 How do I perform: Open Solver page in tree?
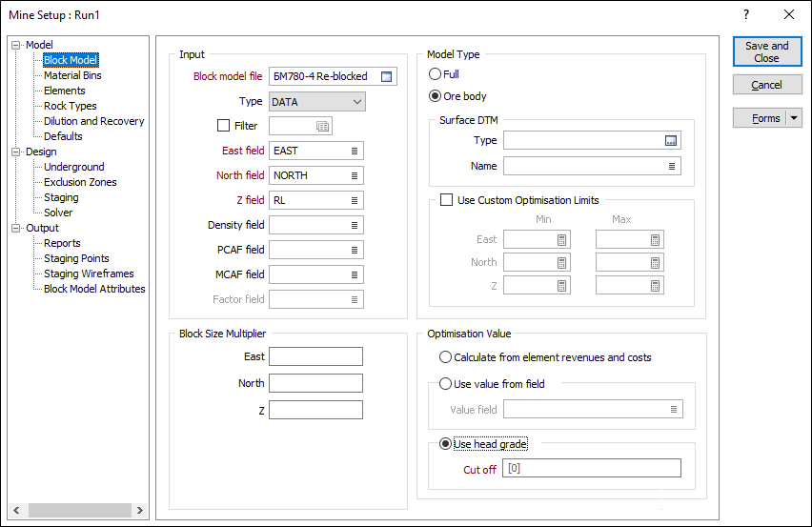pyautogui.click(x=58, y=213)
